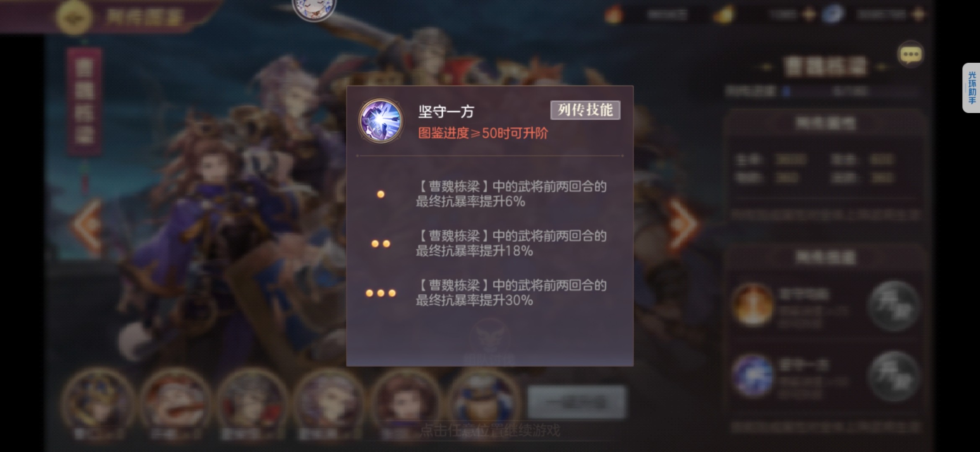Tap the blue skill icon in the right panel

(x=753, y=376)
